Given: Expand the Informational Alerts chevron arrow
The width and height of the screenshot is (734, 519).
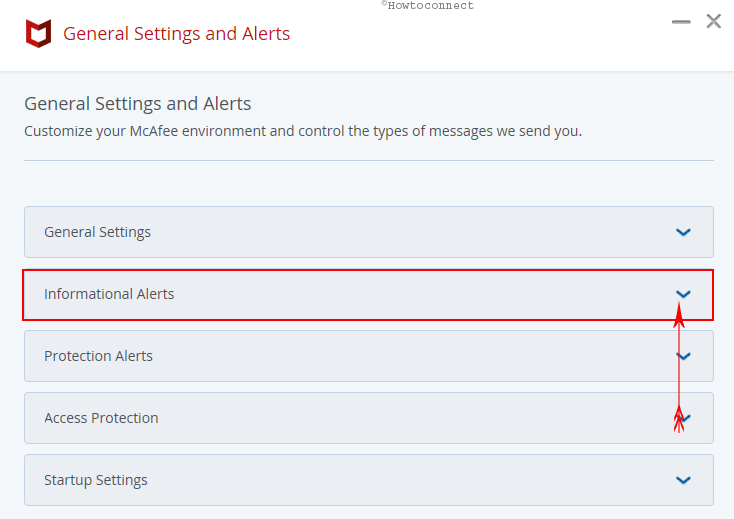Looking at the screenshot, I should click(x=683, y=294).
